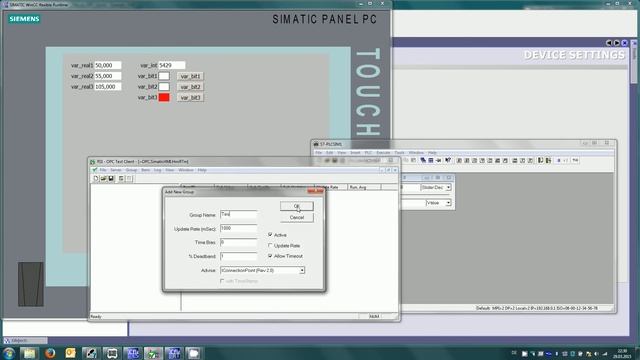Click the Siemens logo in WinCC Runtime

(x=24, y=19)
